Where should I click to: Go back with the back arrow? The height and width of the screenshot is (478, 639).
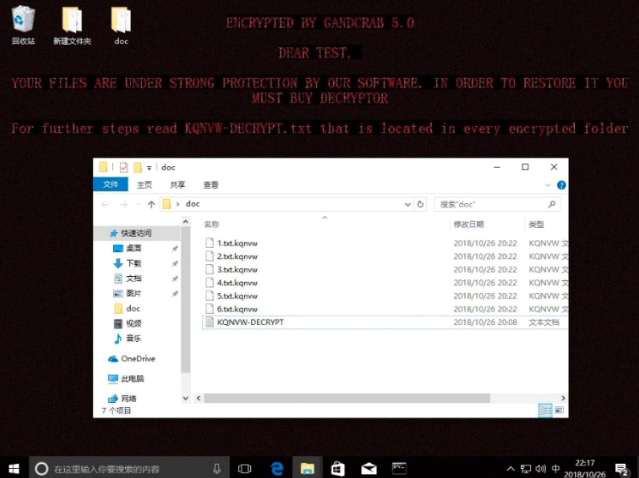click(x=105, y=204)
